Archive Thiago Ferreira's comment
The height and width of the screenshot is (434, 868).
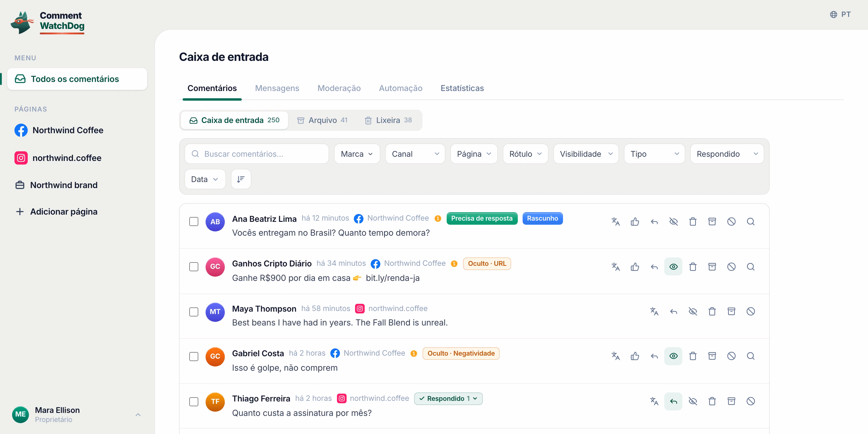[x=731, y=401]
